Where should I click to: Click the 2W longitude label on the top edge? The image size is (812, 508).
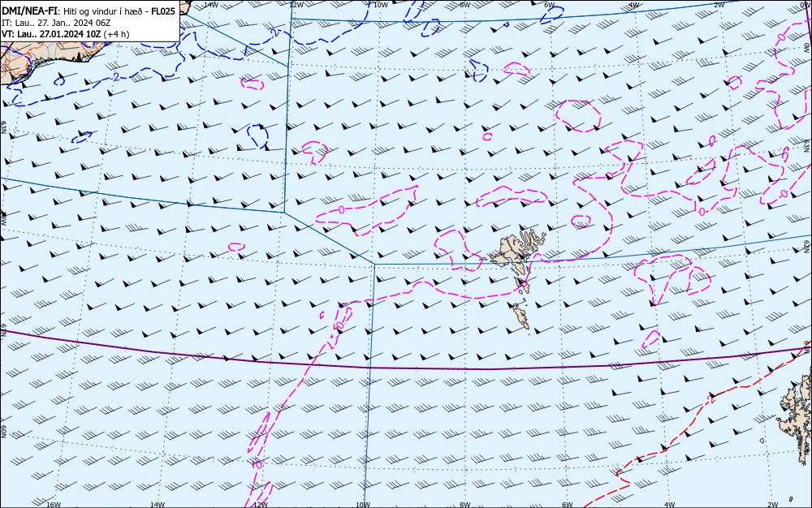[719, 5]
